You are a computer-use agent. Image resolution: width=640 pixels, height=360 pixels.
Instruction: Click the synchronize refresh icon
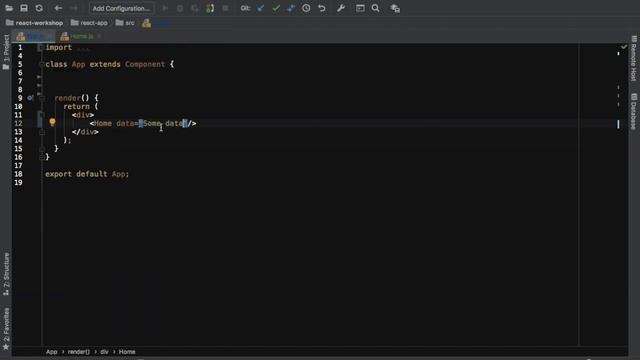[39, 8]
